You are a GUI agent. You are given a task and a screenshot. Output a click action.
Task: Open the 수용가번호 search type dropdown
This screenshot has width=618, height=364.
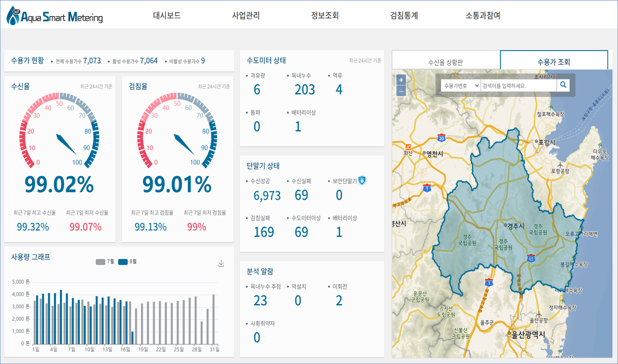(x=461, y=86)
